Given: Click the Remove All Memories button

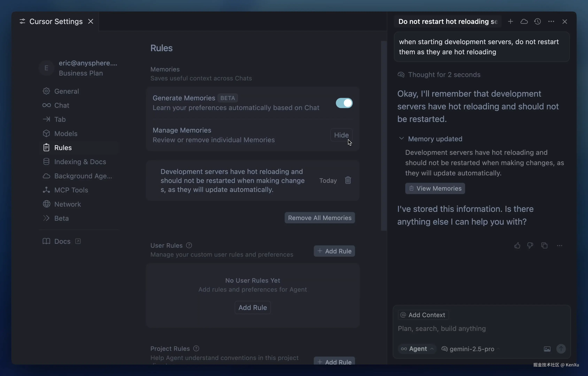Looking at the screenshot, I should point(320,218).
